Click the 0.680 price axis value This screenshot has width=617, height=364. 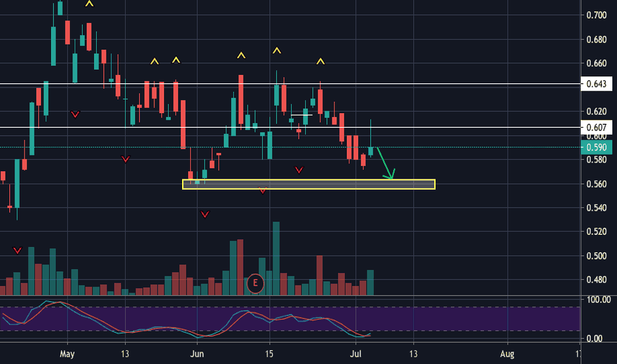[596, 39]
